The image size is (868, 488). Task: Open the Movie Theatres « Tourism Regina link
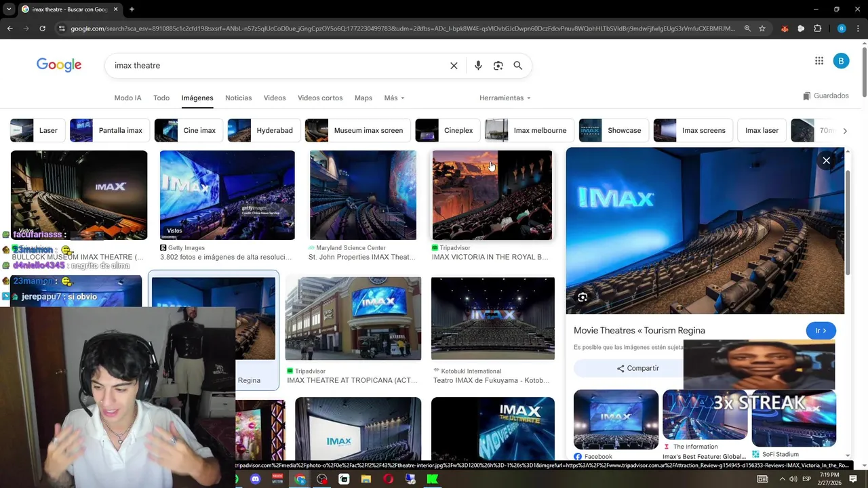click(639, 331)
